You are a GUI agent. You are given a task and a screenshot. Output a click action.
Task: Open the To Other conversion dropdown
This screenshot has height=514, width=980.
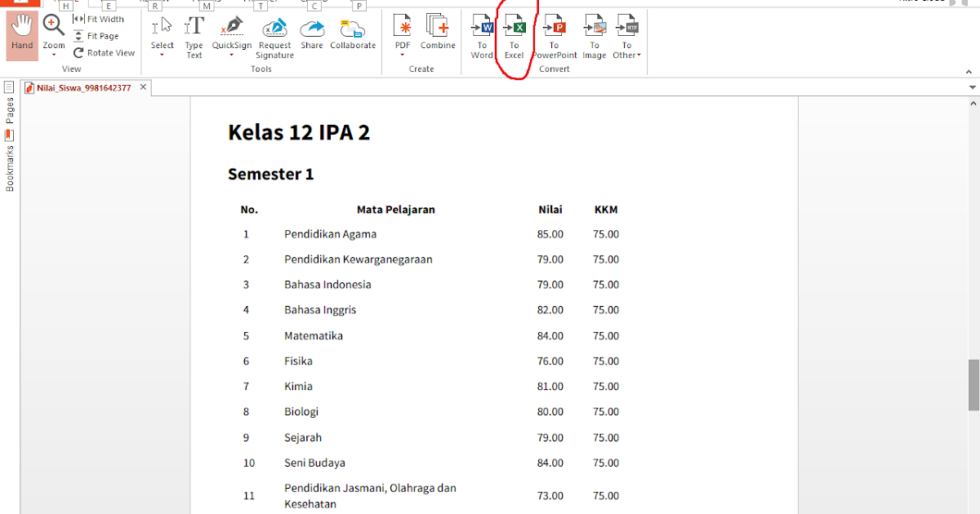click(x=638, y=55)
